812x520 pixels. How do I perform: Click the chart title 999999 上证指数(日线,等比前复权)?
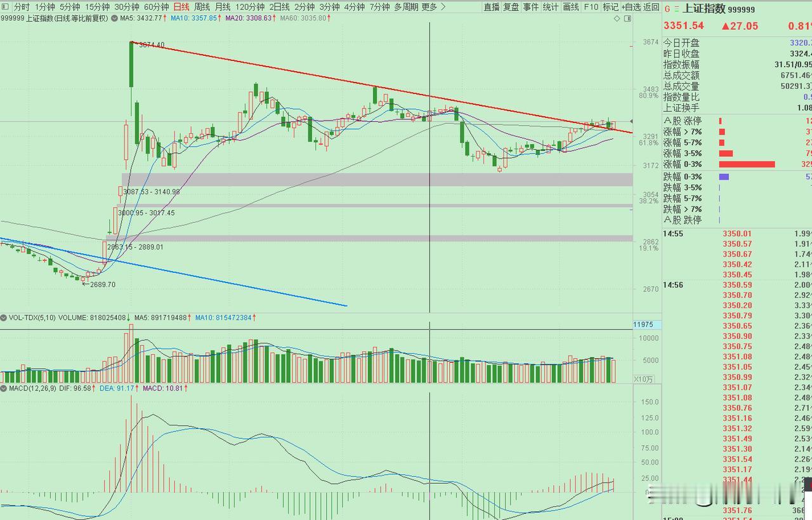pyautogui.click(x=55, y=18)
